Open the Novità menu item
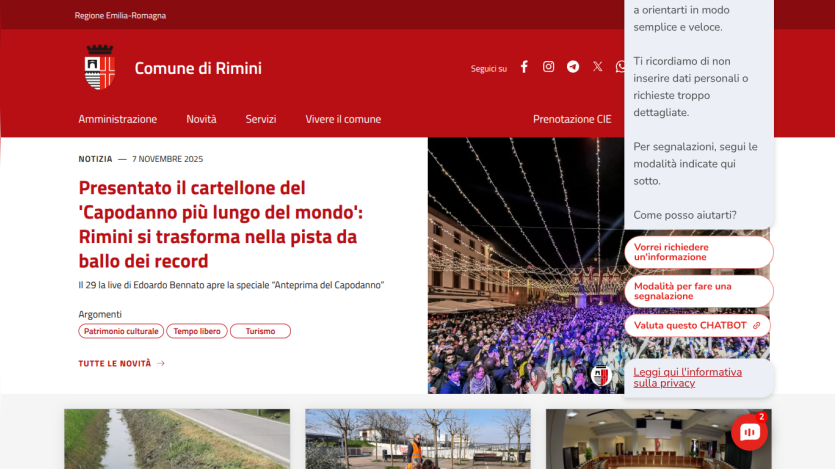Viewport: 835px width, 469px height. tap(201, 119)
